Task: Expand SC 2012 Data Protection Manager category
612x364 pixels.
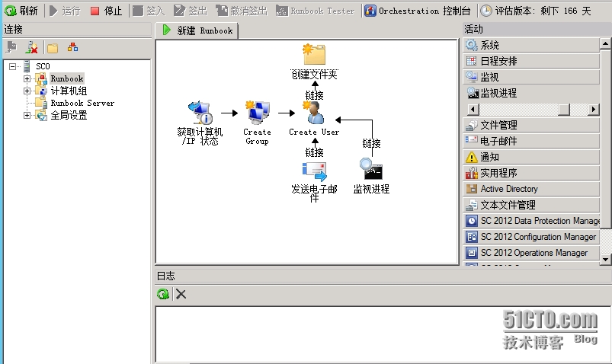Action: (x=531, y=221)
